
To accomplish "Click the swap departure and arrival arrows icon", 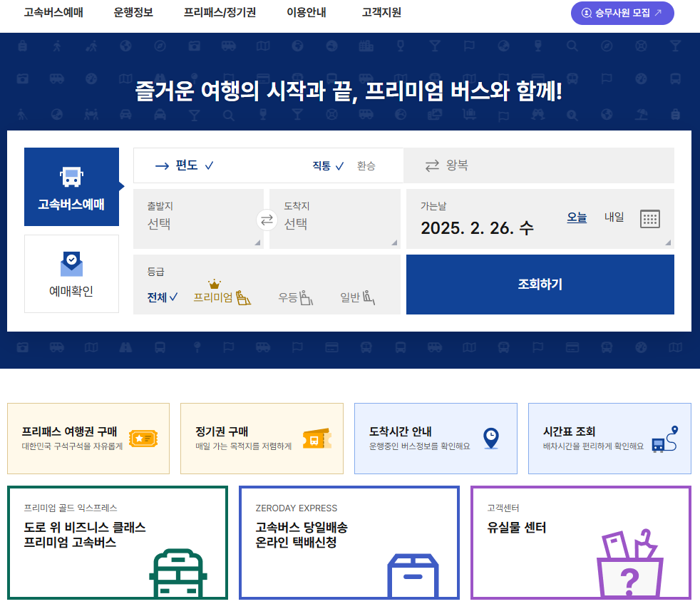I will pyautogui.click(x=267, y=220).
